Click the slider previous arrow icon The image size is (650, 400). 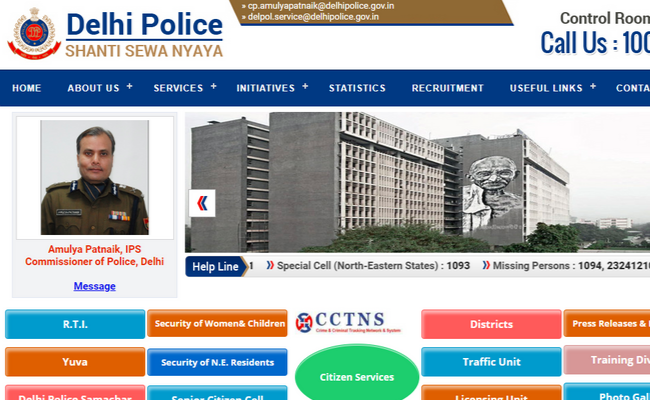(x=202, y=204)
